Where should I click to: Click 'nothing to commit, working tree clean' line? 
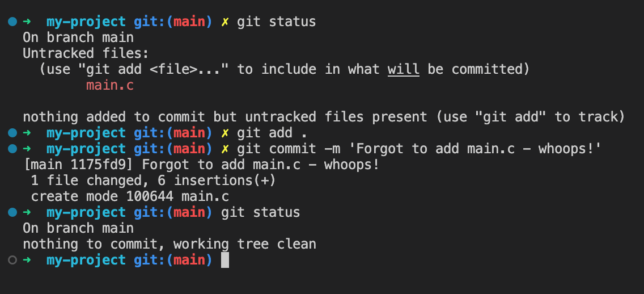tap(170, 244)
